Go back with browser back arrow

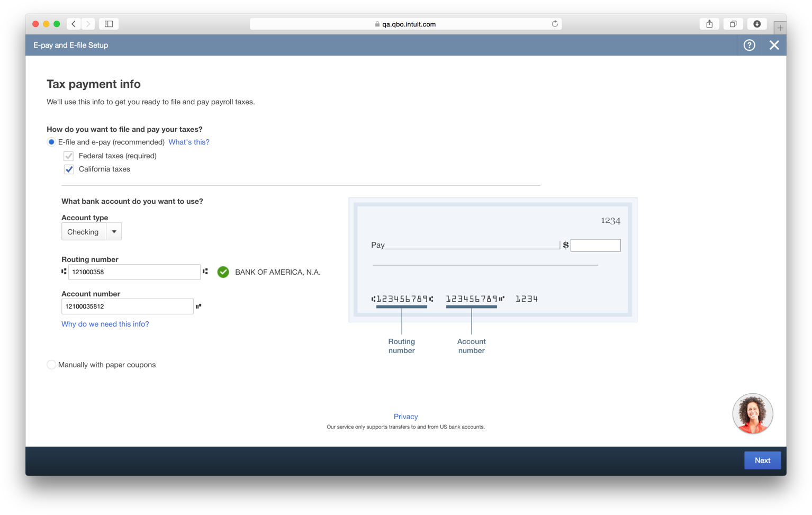click(74, 24)
